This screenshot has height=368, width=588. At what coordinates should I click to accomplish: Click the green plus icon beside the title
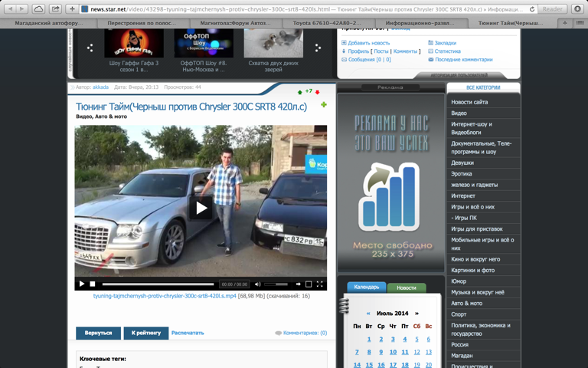(x=323, y=105)
